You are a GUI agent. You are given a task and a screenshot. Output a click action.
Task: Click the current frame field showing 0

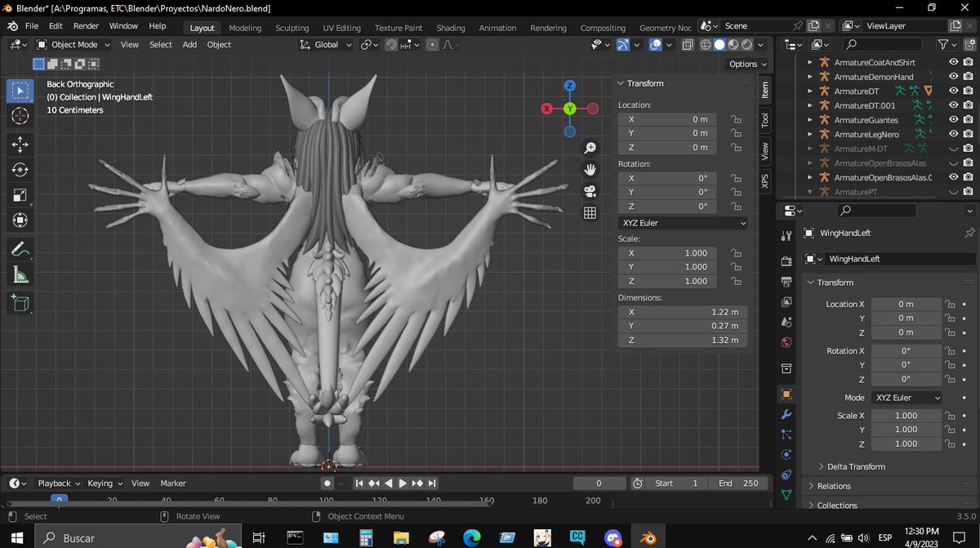click(x=599, y=483)
